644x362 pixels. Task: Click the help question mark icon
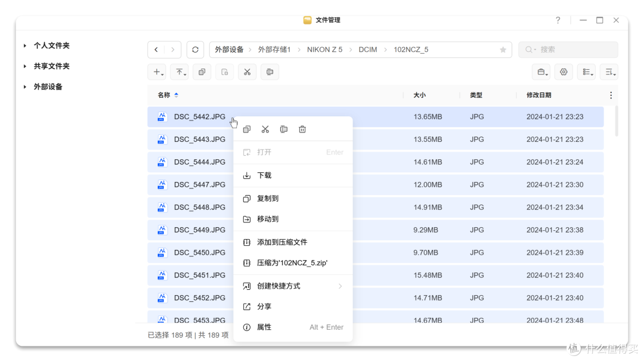pyautogui.click(x=558, y=20)
